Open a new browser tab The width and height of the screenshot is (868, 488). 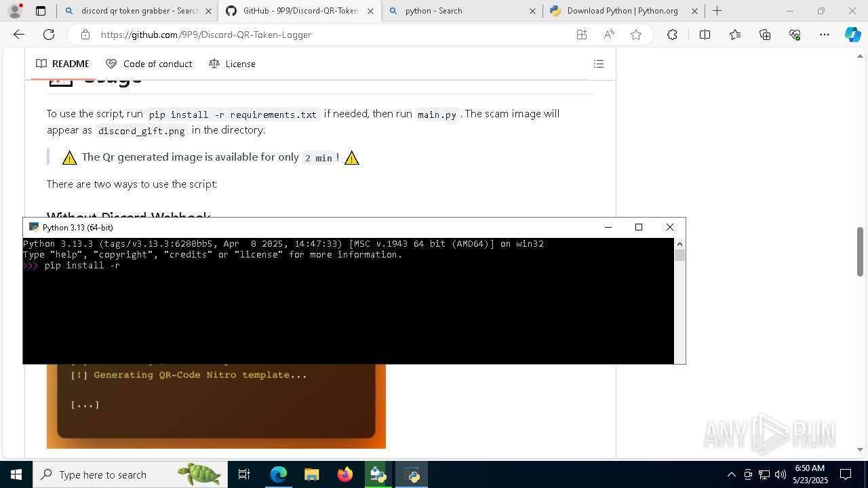pos(717,11)
